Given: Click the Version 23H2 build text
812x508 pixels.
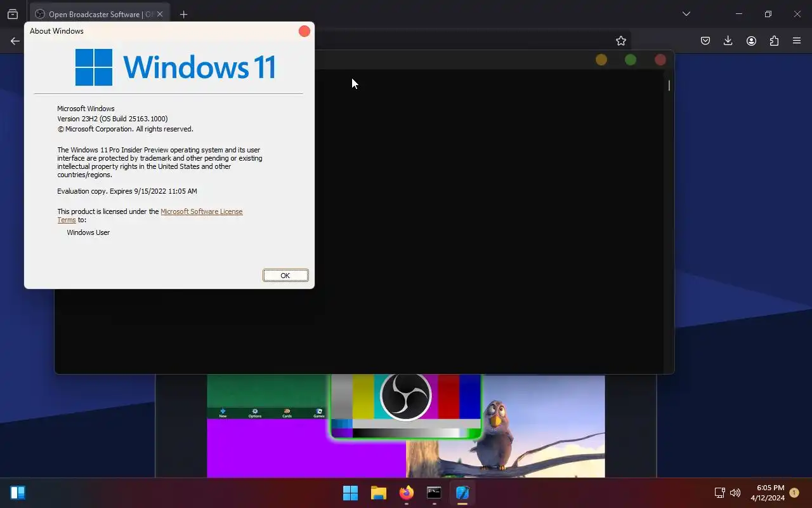Looking at the screenshot, I should [x=112, y=119].
